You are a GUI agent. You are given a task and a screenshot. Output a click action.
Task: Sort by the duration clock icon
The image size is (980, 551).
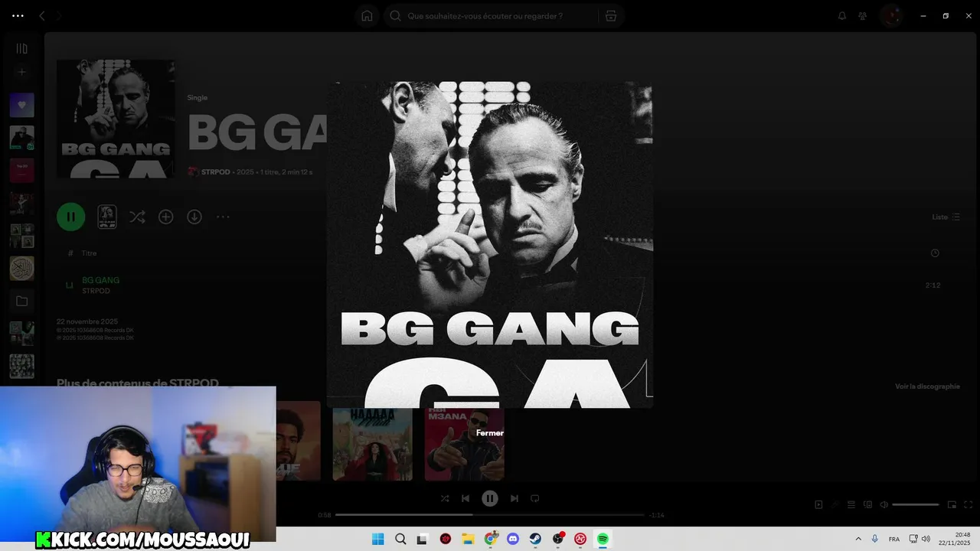[x=935, y=253]
